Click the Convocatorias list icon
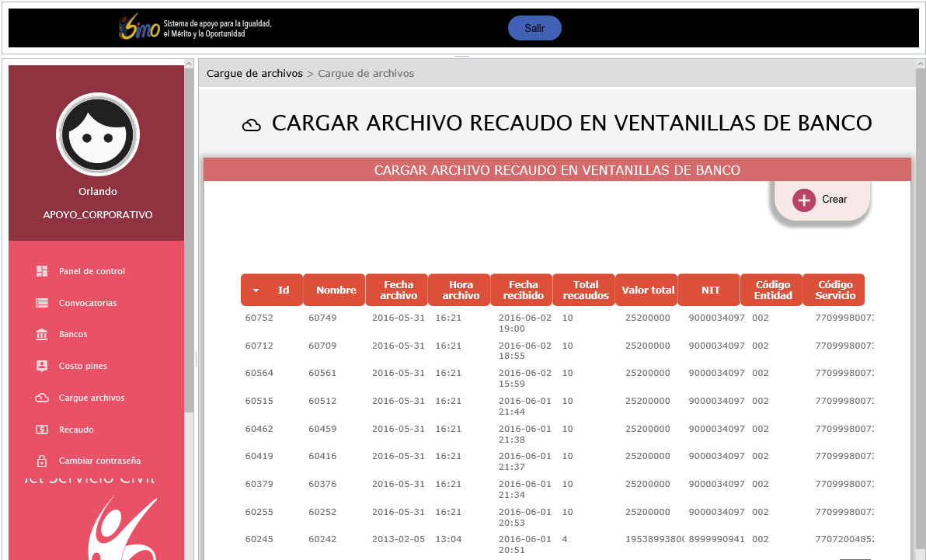 pyautogui.click(x=42, y=303)
